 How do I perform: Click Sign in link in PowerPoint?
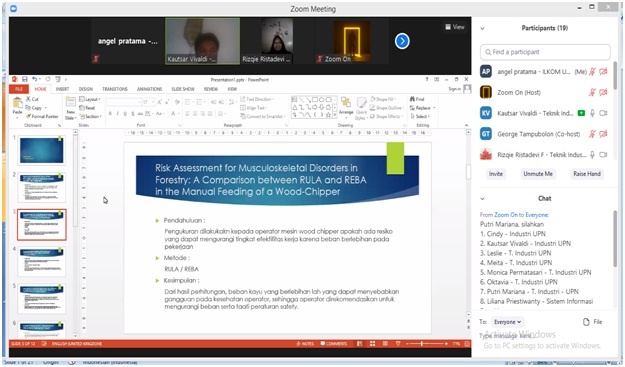pyautogui.click(x=454, y=89)
